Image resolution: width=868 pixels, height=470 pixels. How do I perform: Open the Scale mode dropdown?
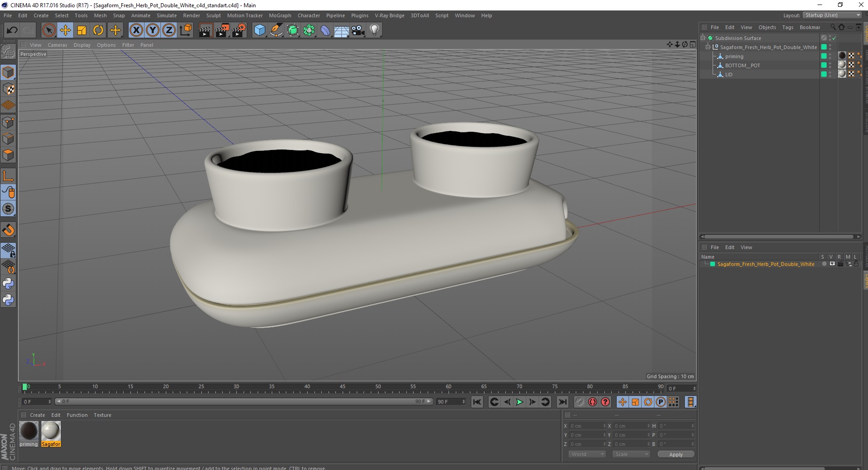tap(631, 454)
